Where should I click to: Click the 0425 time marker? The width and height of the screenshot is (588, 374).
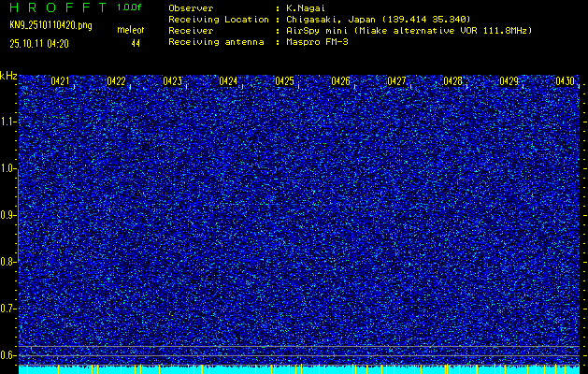point(284,81)
